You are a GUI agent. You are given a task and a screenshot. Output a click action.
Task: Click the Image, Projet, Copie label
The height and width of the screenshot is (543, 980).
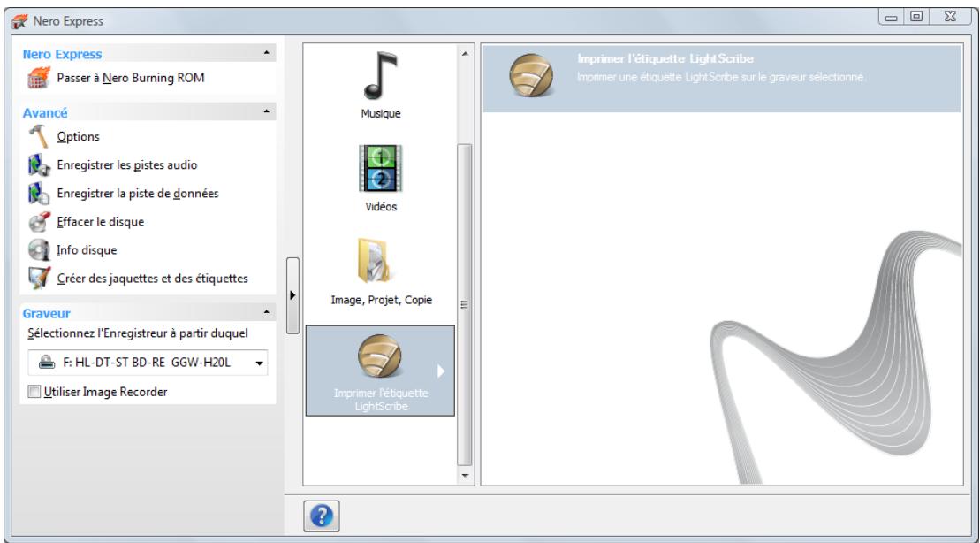pos(381,301)
